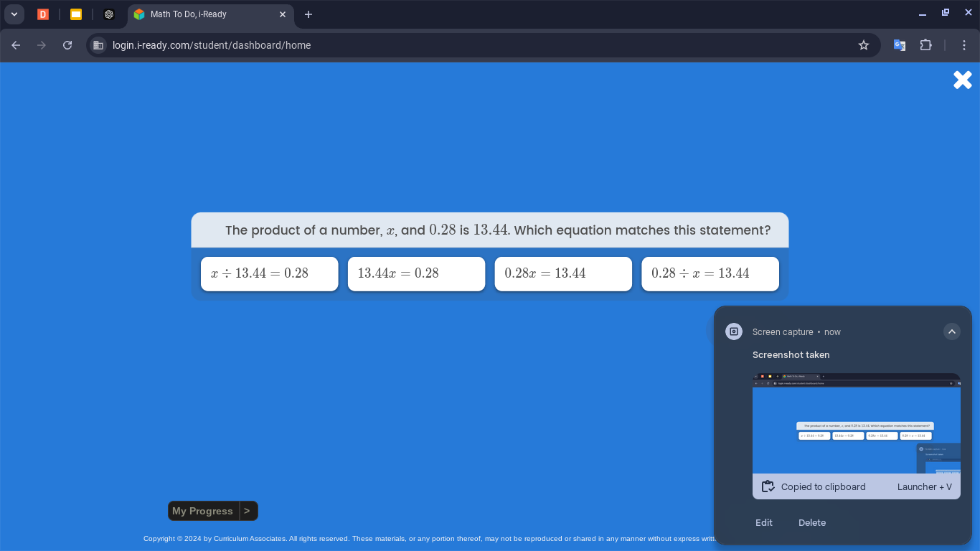Open the screenshot preview thumbnail
Image resolution: width=980 pixels, height=551 pixels.
click(857, 423)
